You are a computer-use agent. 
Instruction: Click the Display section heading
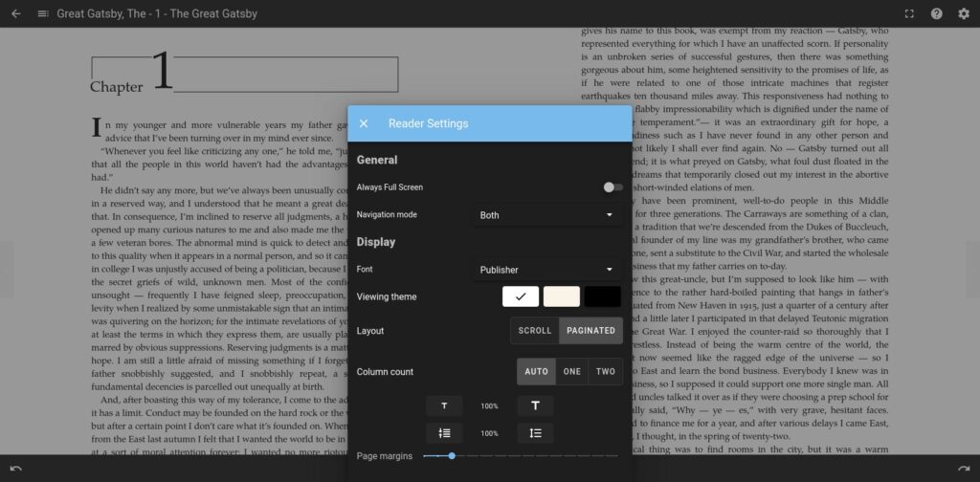pos(375,242)
